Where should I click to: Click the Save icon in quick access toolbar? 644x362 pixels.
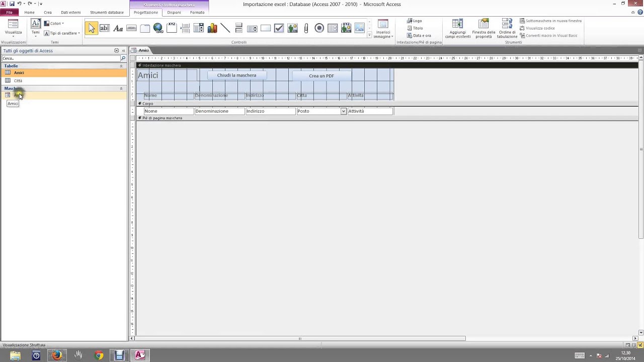tap(12, 4)
